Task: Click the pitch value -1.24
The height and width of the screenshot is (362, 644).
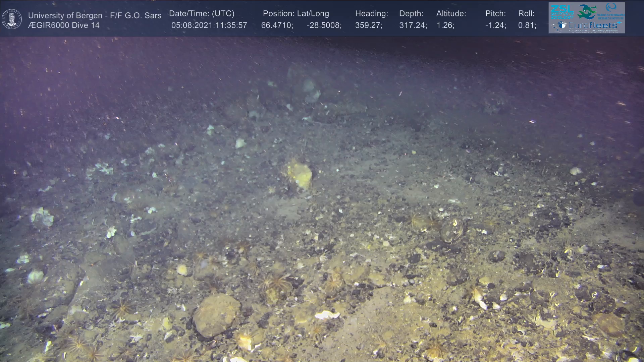Action: pos(495,25)
